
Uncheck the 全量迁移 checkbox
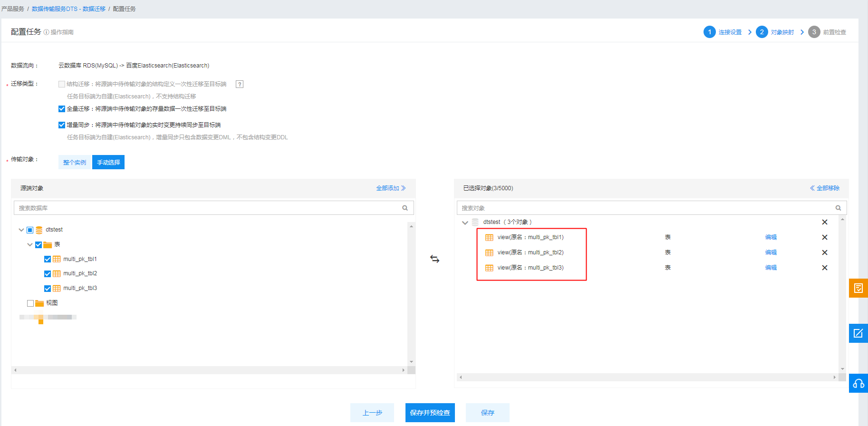tap(62, 109)
